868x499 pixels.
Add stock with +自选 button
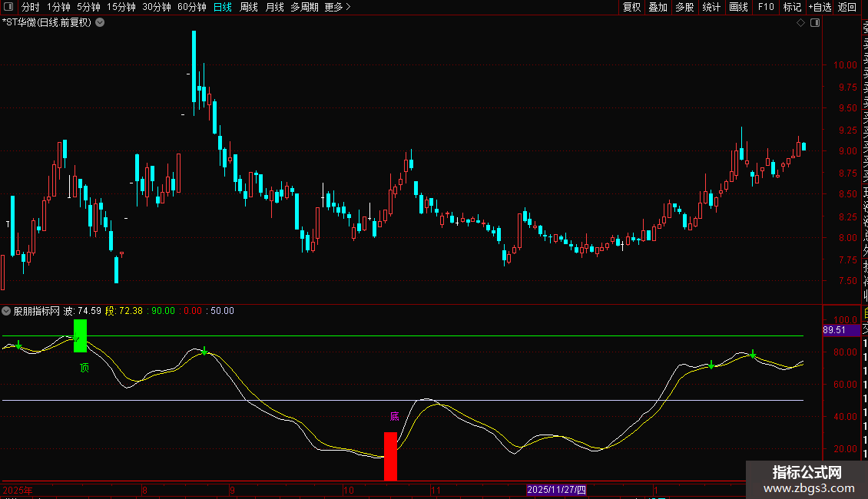(820, 7)
